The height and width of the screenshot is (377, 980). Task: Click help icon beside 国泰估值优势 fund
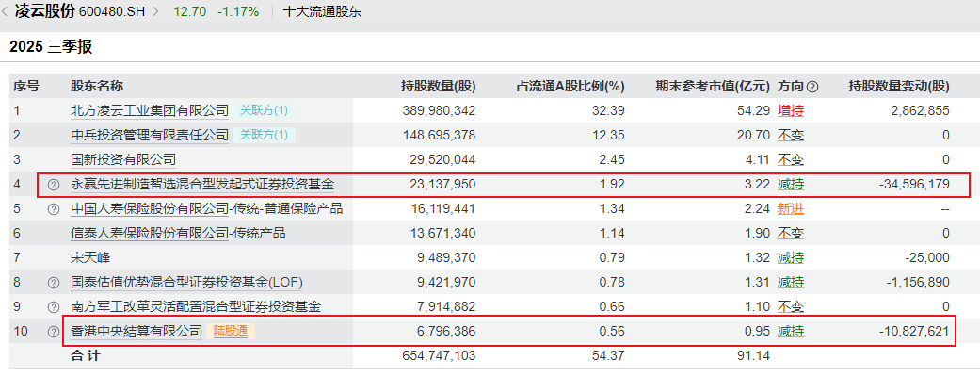point(54,282)
